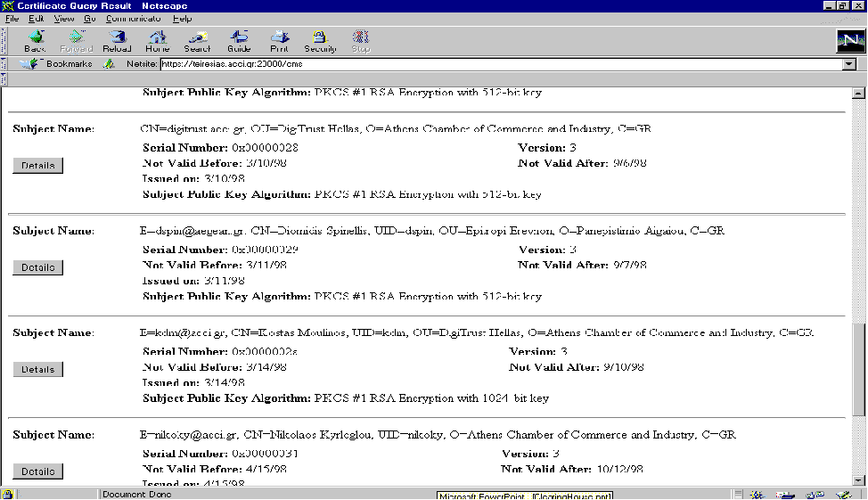868x500 pixels.
Task: Open Composer from the component bar
Action: click(x=844, y=495)
